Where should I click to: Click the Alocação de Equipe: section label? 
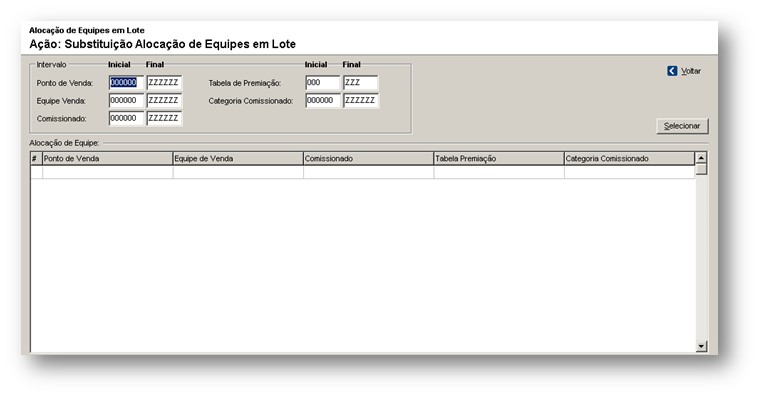(x=64, y=143)
